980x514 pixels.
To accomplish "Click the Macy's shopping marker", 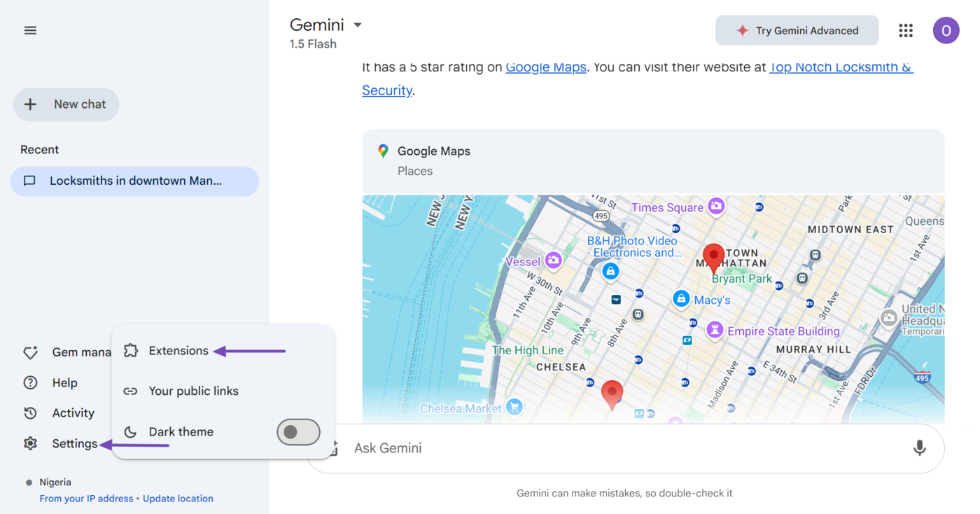I will click(x=681, y=299).
